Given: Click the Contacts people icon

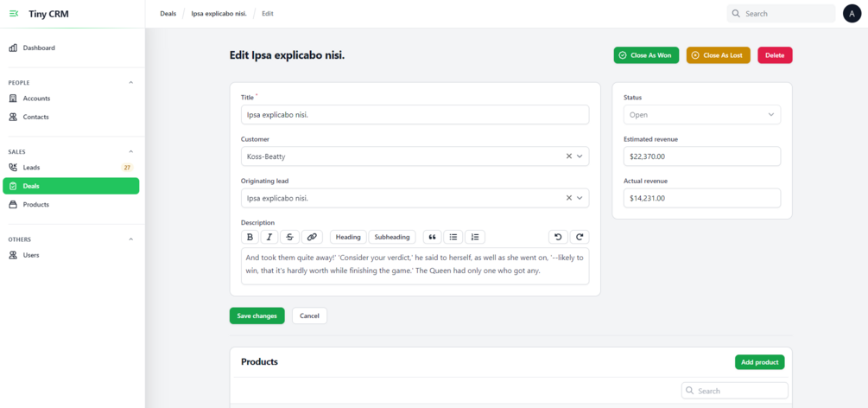Looking at the screenshot, I should pos(13,118).
